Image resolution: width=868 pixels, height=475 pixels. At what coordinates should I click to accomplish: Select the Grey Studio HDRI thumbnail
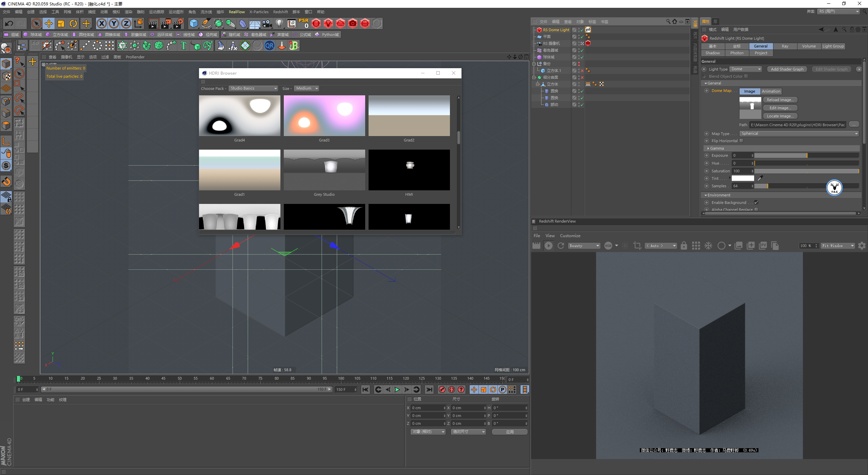324,170
